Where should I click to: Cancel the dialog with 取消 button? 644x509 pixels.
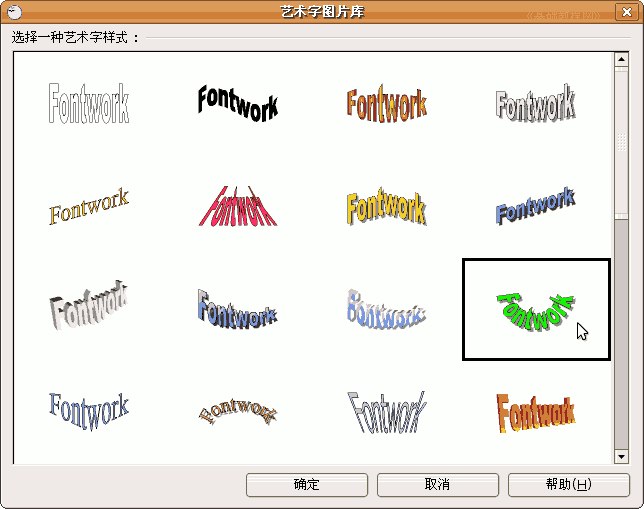tap(437, 484)
